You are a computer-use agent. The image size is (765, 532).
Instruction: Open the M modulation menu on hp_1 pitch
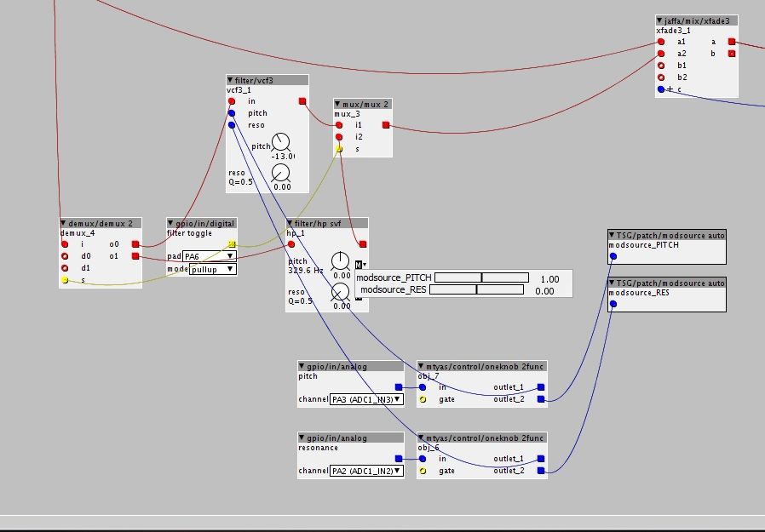point(359,265)
